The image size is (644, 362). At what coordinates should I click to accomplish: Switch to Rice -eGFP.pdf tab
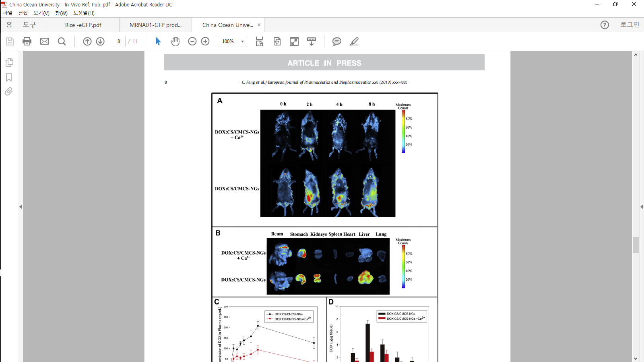coord(83,25)
